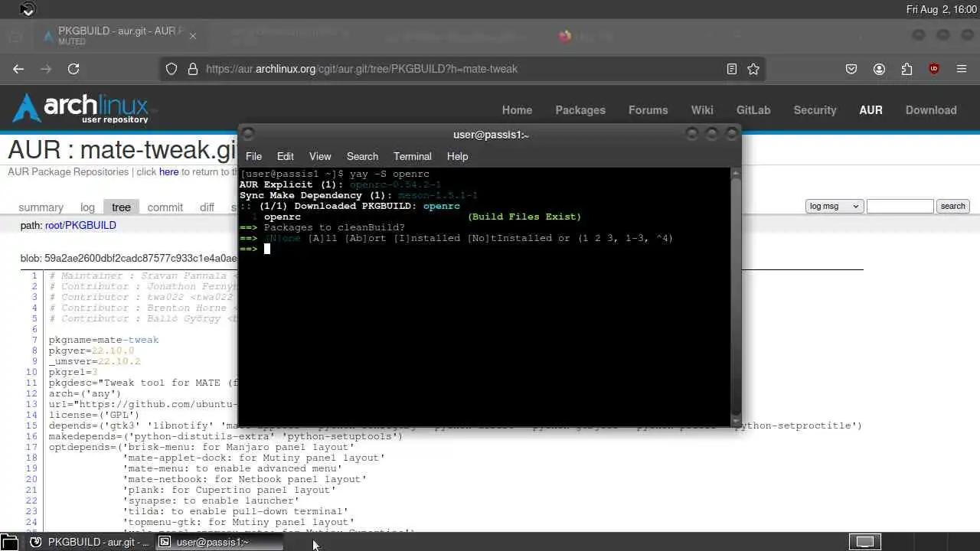Open the terminal View menu
The image size is (980, 551).
click(x=320, y=156)
